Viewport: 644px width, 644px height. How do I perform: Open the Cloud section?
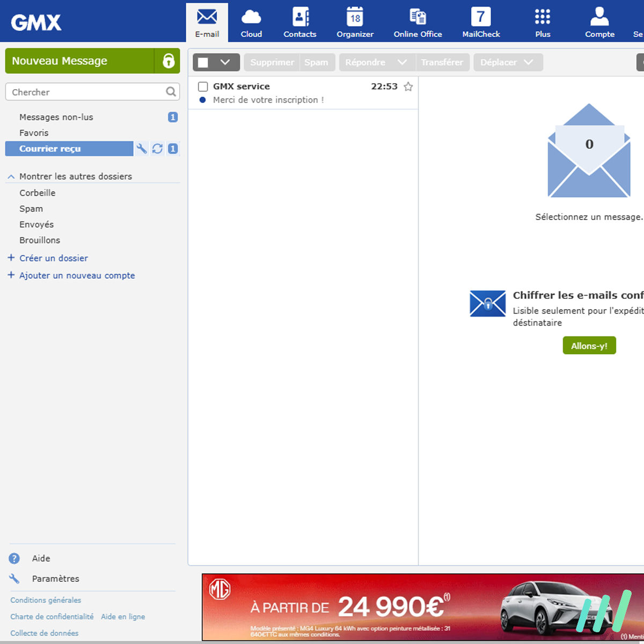[251, 23]
